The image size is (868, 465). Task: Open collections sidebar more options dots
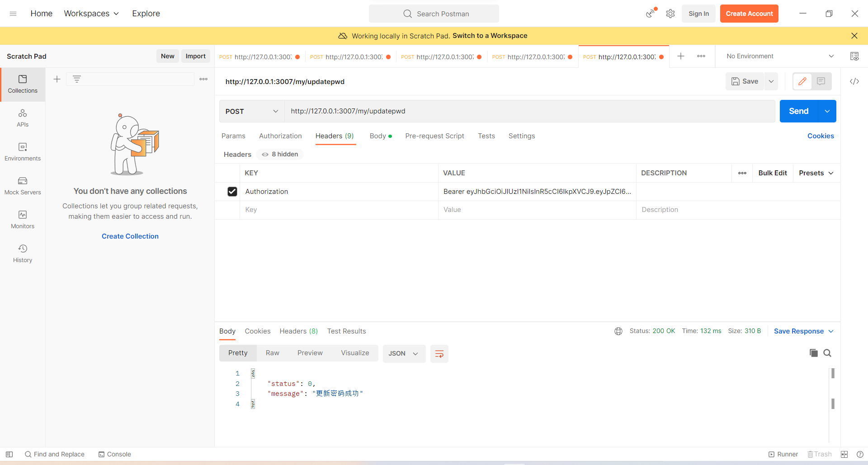coord(203,79)
